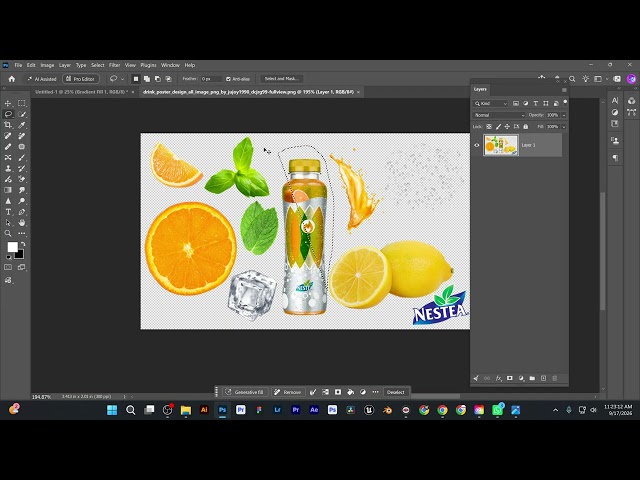This screenshot has height=480, width=640.
Task: Open the Paragraph panel icon
Action: [615, 158]
